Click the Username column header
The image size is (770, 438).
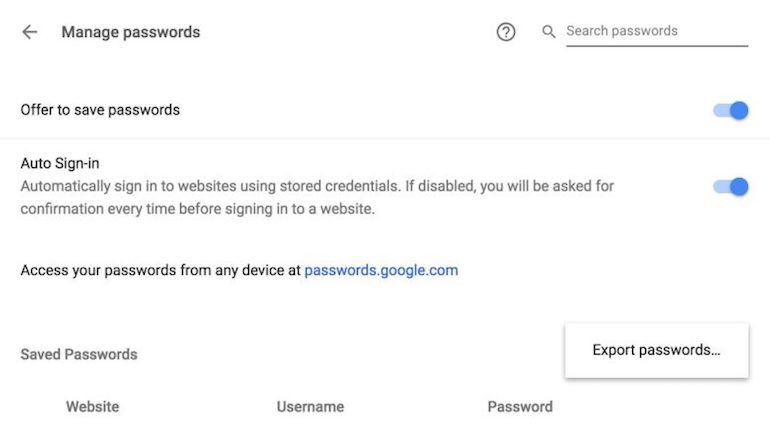coord(310,407)
